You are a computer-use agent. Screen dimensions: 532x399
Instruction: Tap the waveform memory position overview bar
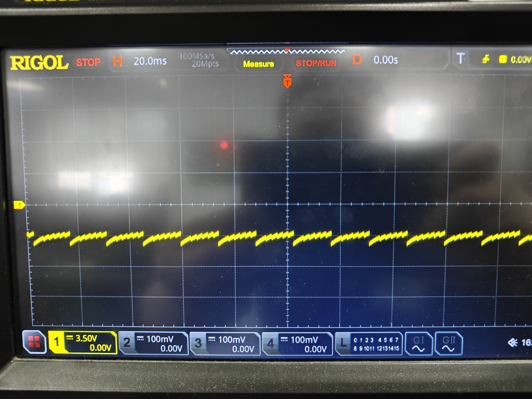(x=287, y=51)
